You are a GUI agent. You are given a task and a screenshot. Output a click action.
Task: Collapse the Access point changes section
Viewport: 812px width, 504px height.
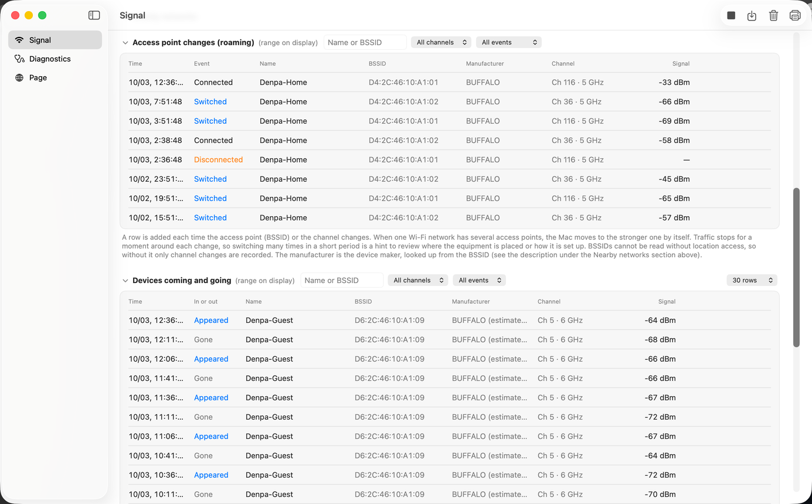coord(125,43)
